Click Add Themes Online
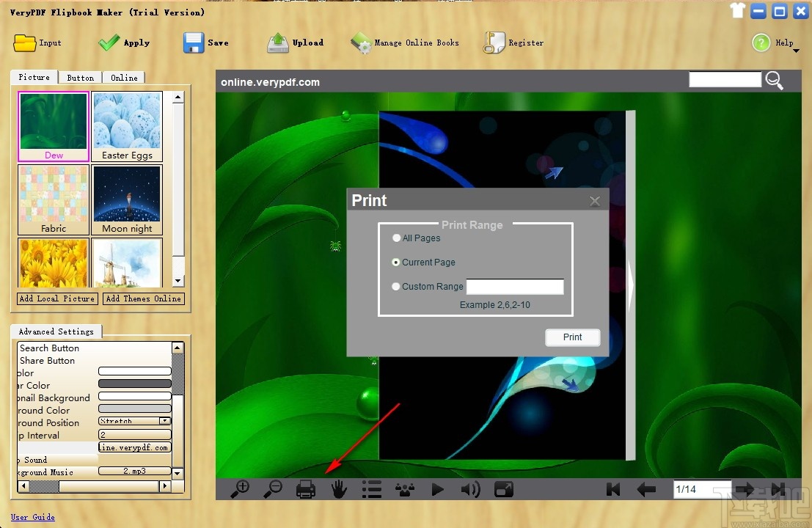The height and width of the screenshot is (528, 812). [143, 298]
